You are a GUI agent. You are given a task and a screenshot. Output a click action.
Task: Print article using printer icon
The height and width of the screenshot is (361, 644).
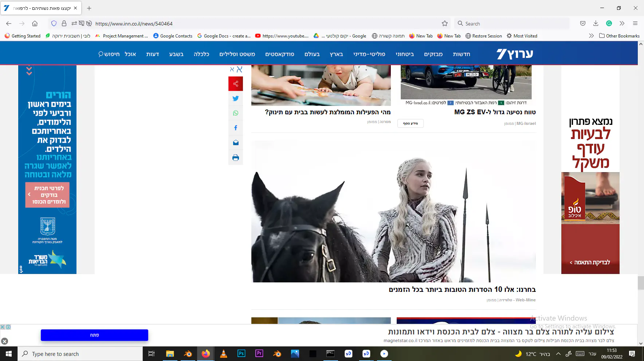coord(236,158)
